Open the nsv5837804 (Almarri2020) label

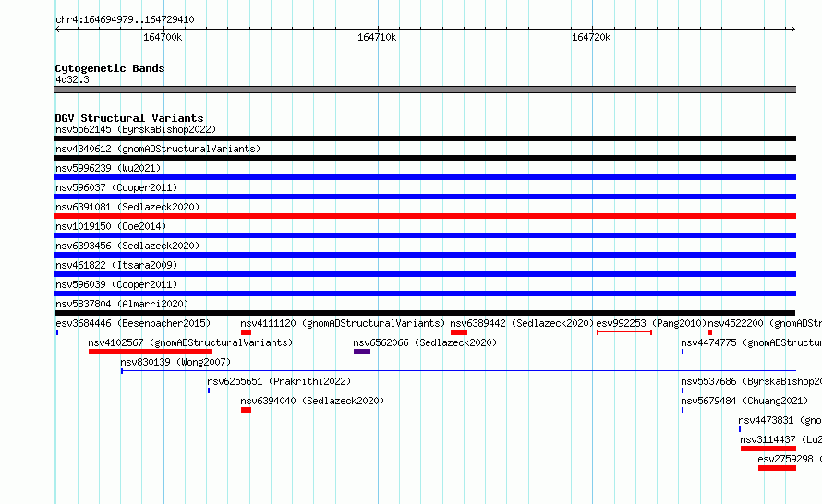(x=122, y=304)
